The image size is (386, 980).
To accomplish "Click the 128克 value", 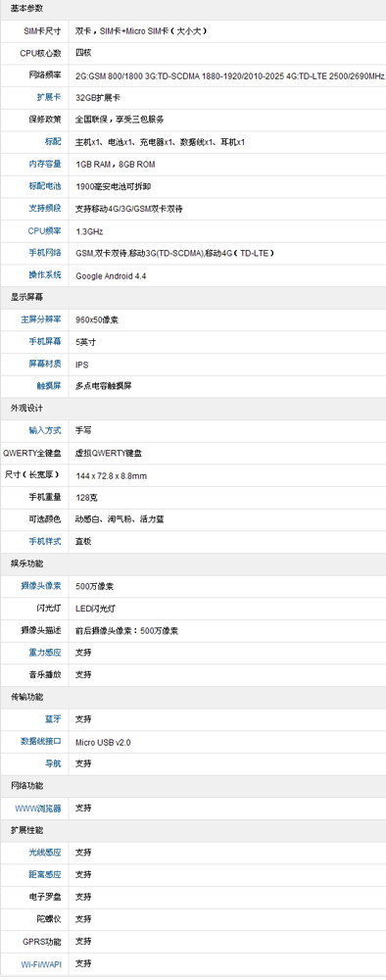I will point(86,498).
